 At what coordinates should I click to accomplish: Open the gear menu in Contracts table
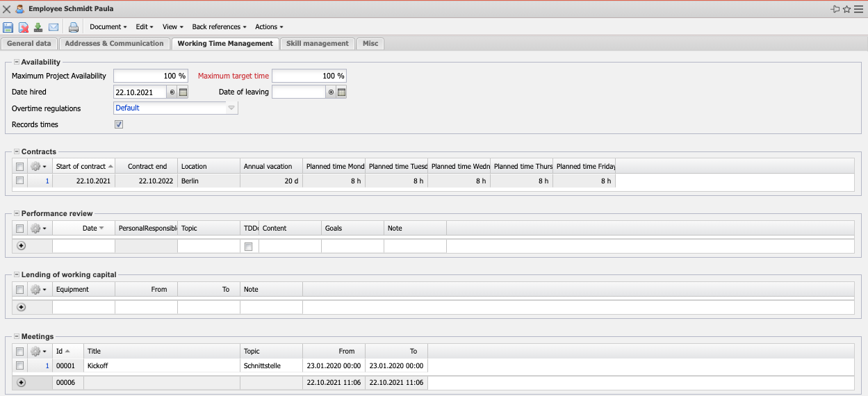coord(38,167)
